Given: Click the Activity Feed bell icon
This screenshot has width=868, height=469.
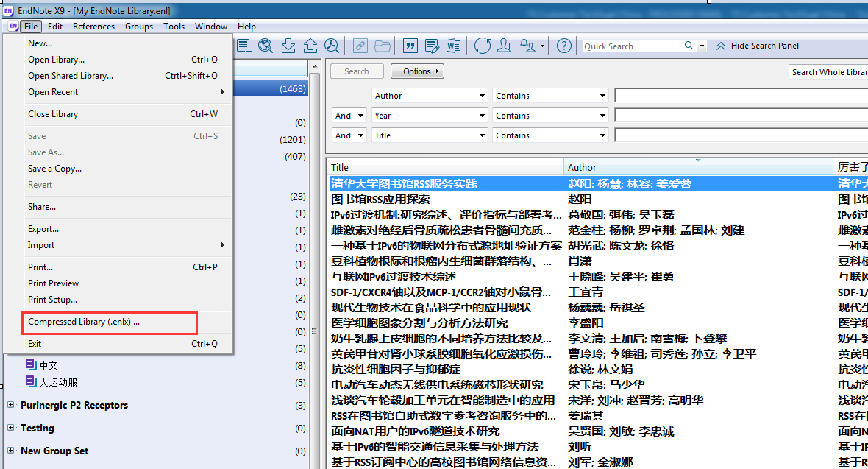Looking at the screenshot, I should tap(527, 46).
